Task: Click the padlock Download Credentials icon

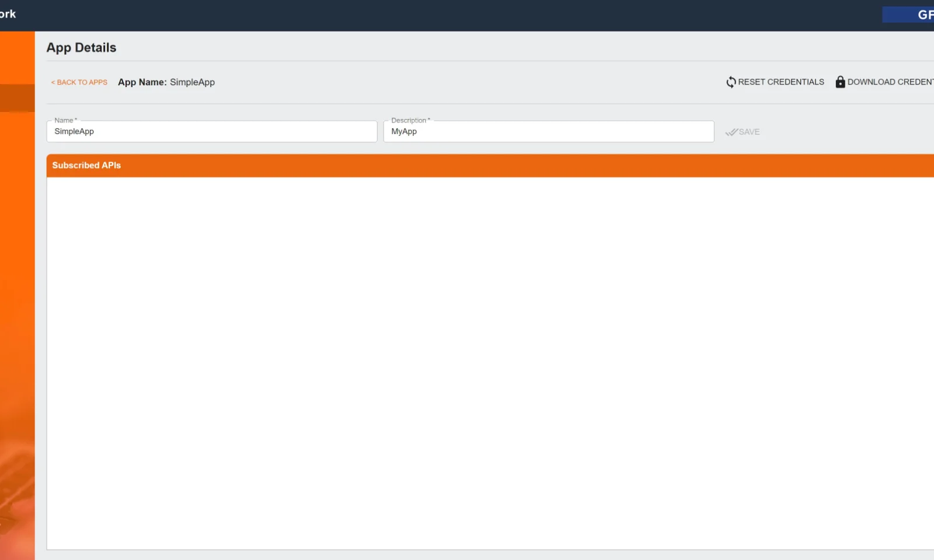Action: tap(839, 82)
